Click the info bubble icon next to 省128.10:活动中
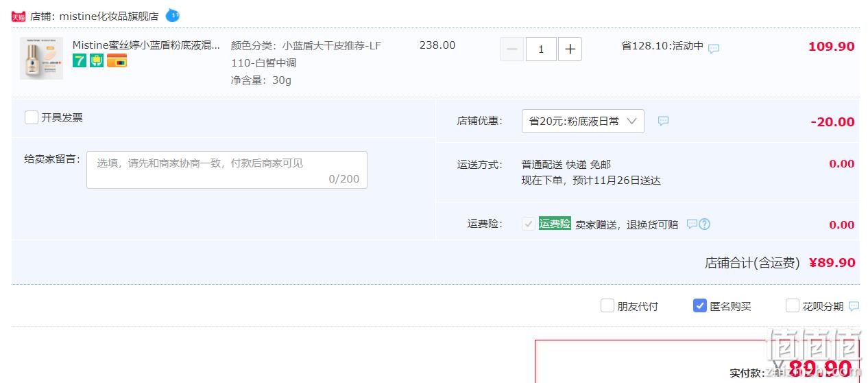The width and height of the screenshot is (868, 383). 714,49
